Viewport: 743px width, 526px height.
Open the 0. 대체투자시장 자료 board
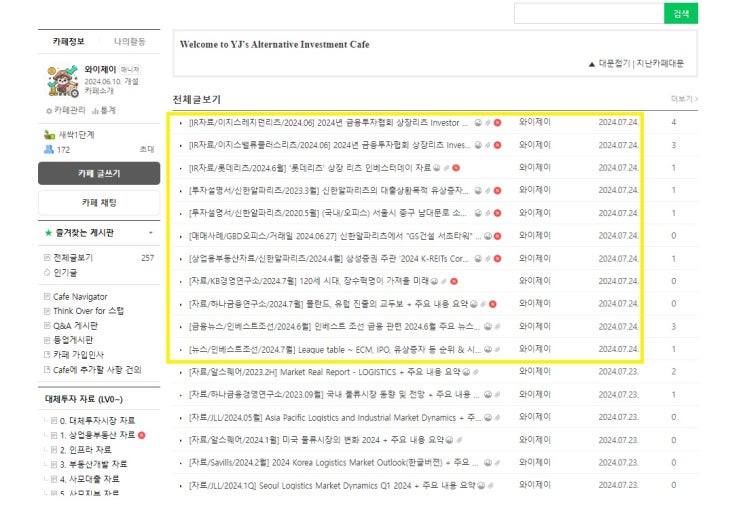pyautogui.click(x=97, y=420)
